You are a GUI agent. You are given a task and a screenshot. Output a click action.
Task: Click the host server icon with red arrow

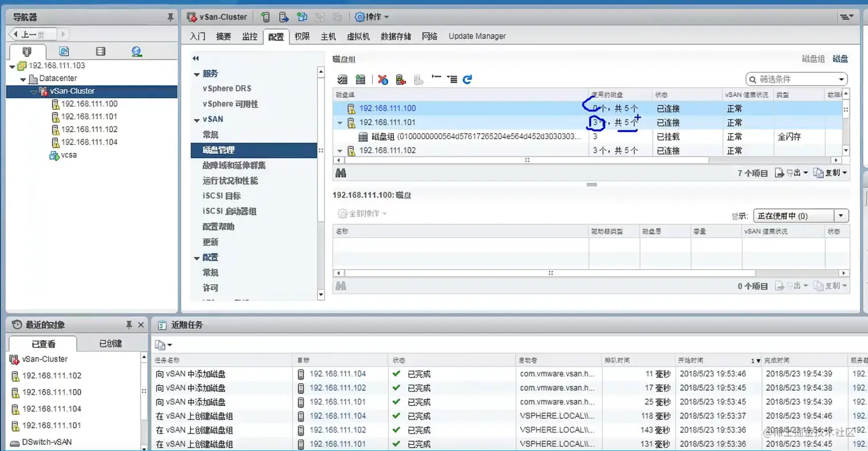point(401,79)
